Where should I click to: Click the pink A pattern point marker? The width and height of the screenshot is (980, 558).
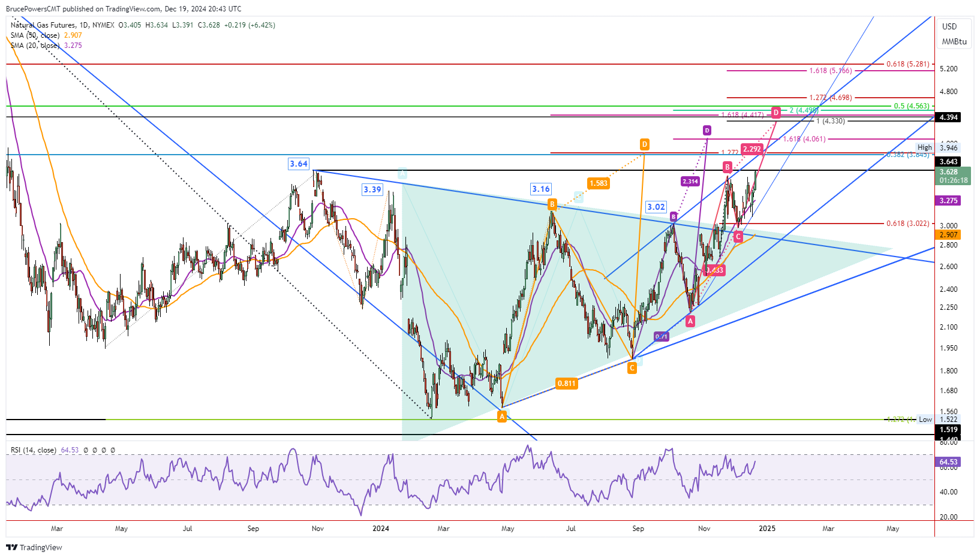[x=690, y=321]
